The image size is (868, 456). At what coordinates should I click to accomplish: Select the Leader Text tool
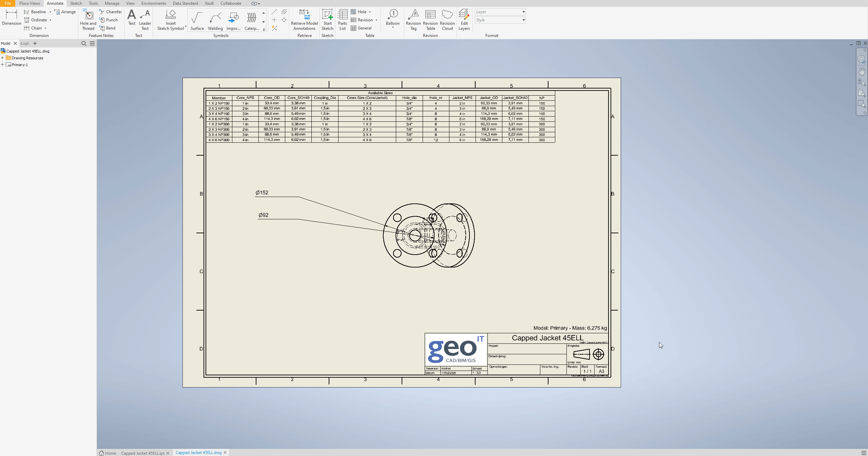point(145,20)
